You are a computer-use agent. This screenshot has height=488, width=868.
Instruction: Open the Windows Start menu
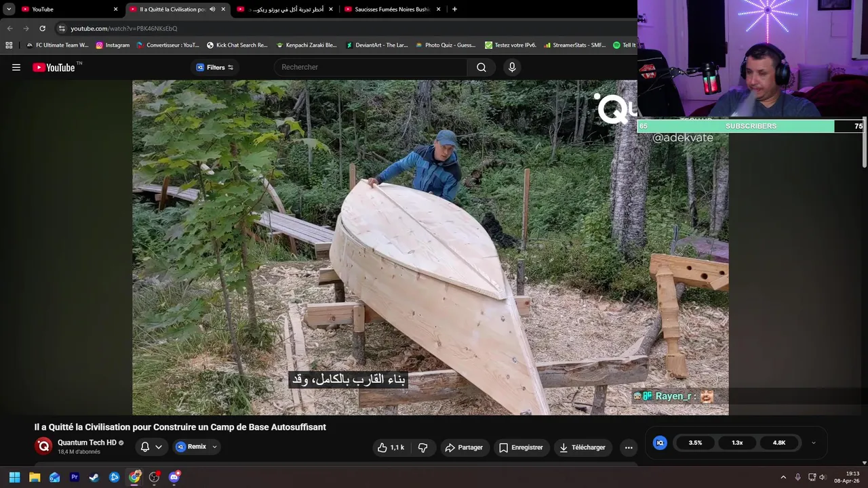tap(15, 477)
